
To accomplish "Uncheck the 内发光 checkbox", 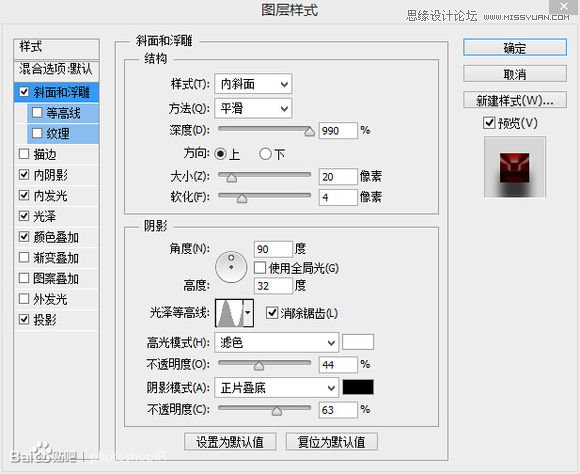I will coord(24,195).
